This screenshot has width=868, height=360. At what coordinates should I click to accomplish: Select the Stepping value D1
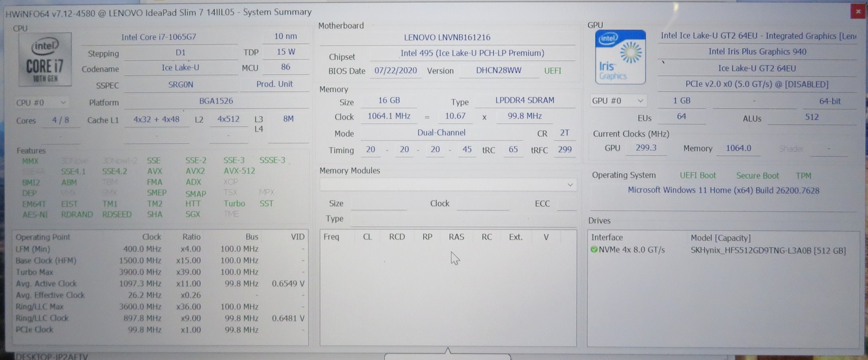tap(181, 53)
